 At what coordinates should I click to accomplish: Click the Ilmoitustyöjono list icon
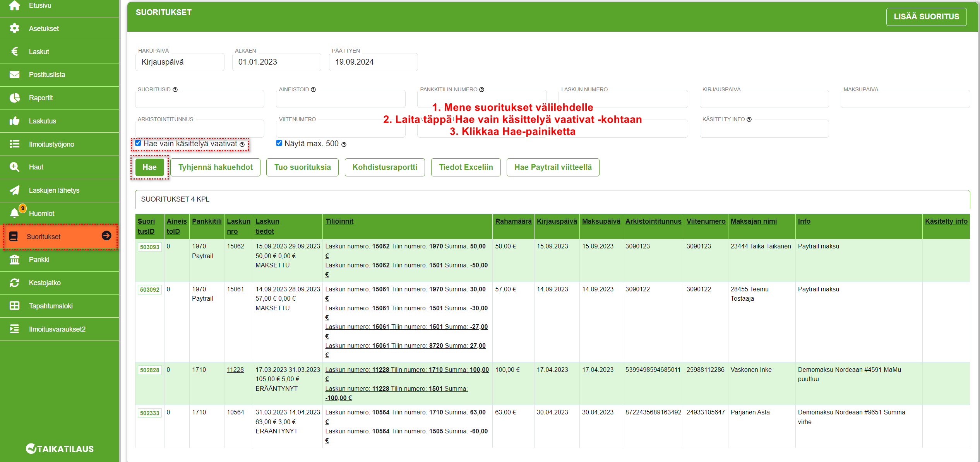pyautogui.click(x=14, y=144)
